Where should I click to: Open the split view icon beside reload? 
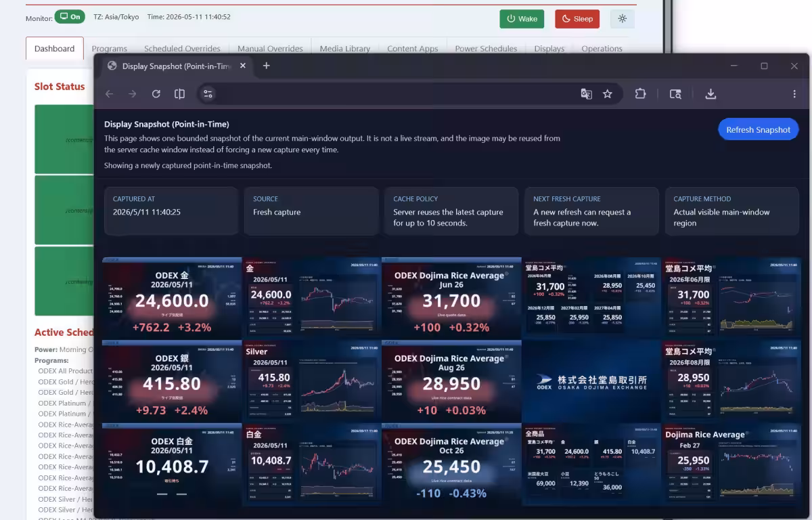pos(179,94)
